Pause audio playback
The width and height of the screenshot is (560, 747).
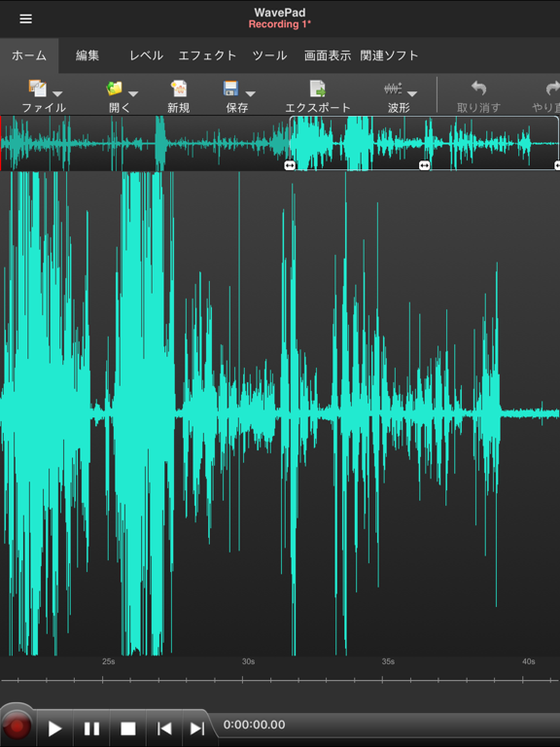tap(91, 729)
